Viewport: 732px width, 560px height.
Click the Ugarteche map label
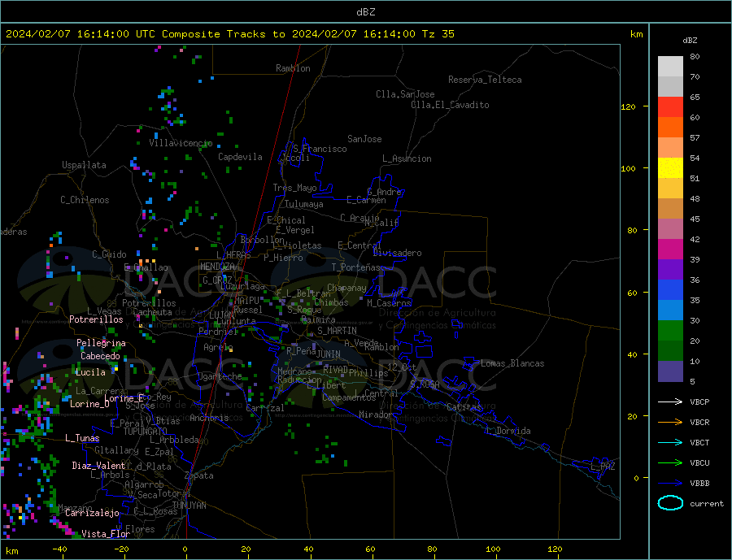tap(220, 376)
